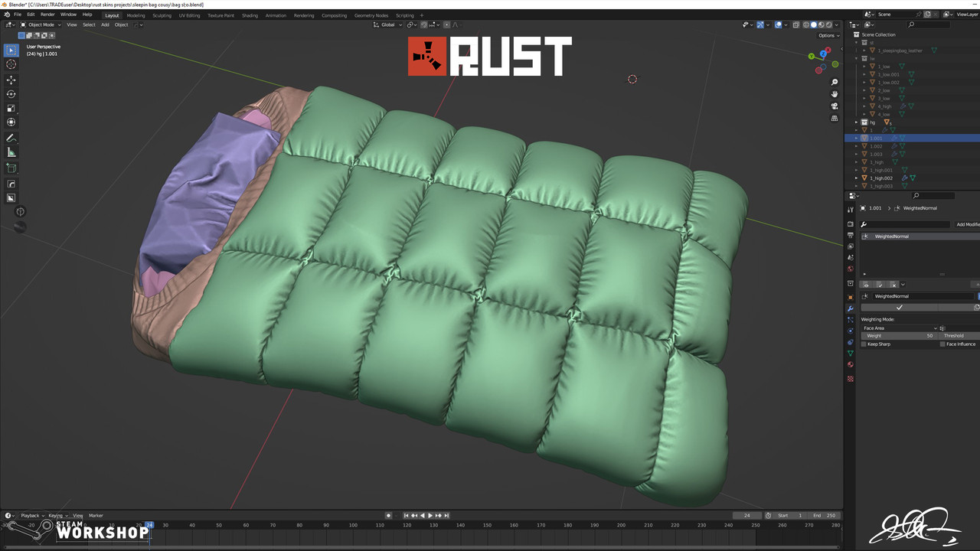Viewport: 980px width, 551px height.
Task: Open the timeline Marker menu
Action: pos(96,516)
